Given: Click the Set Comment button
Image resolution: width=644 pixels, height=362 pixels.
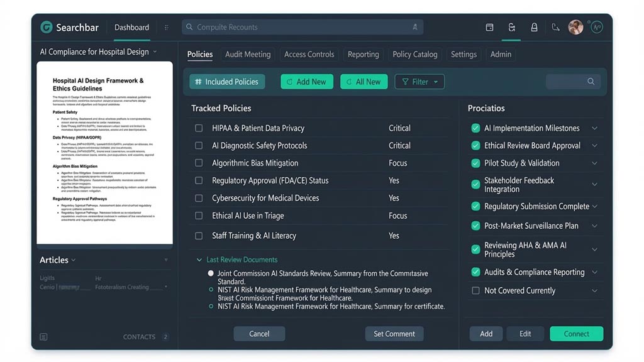Looking at the screenshot, I should coord(394,334).
